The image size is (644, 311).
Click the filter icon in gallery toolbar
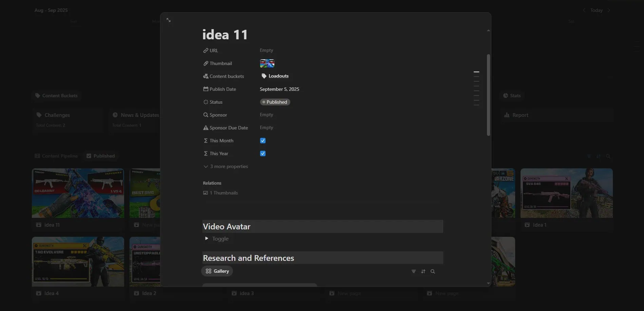(413, 271)
